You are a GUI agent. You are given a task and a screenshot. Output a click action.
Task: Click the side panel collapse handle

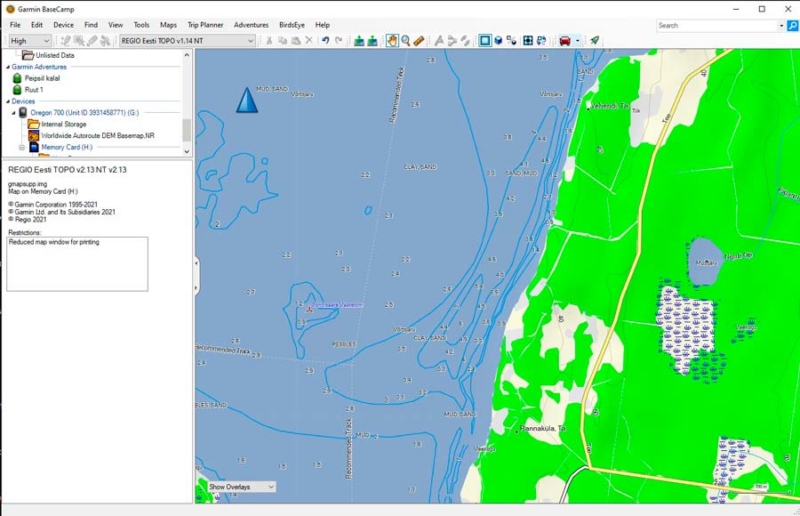coord(196,276)
